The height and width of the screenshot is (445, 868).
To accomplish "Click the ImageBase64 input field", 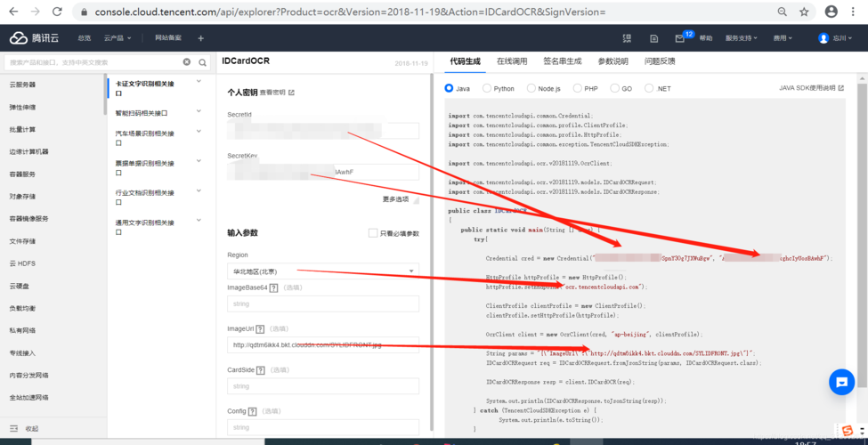I will (323, 303).
